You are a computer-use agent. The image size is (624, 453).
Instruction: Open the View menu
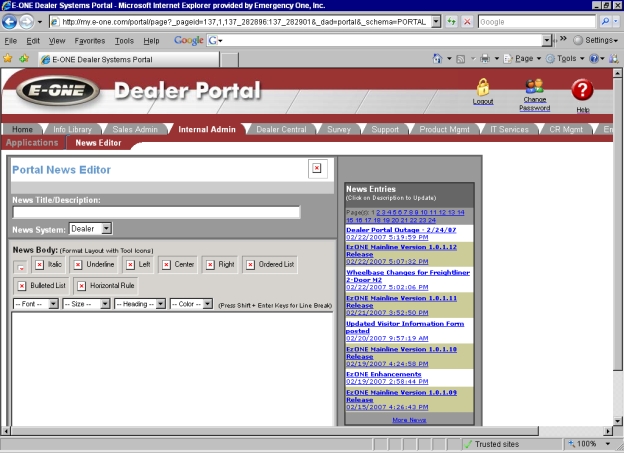tap(57, 41)
